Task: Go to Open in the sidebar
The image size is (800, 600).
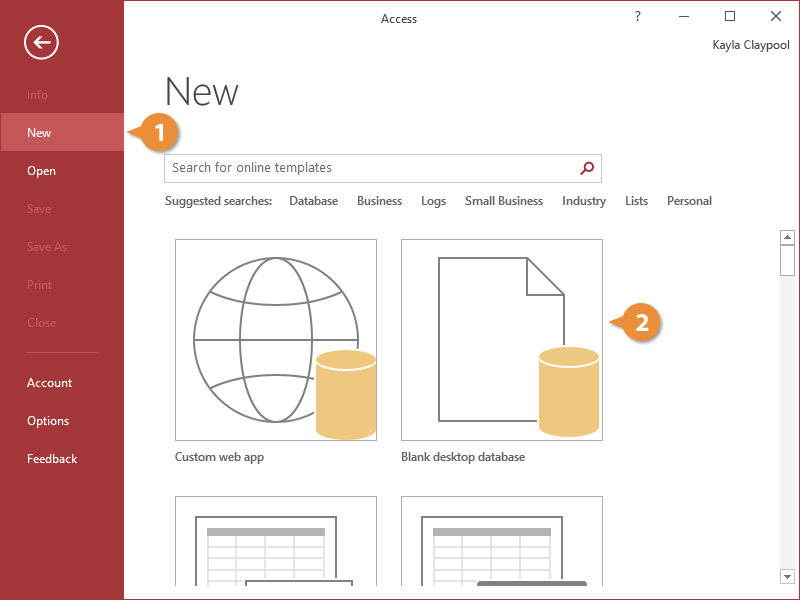Action: click(42, 171)
